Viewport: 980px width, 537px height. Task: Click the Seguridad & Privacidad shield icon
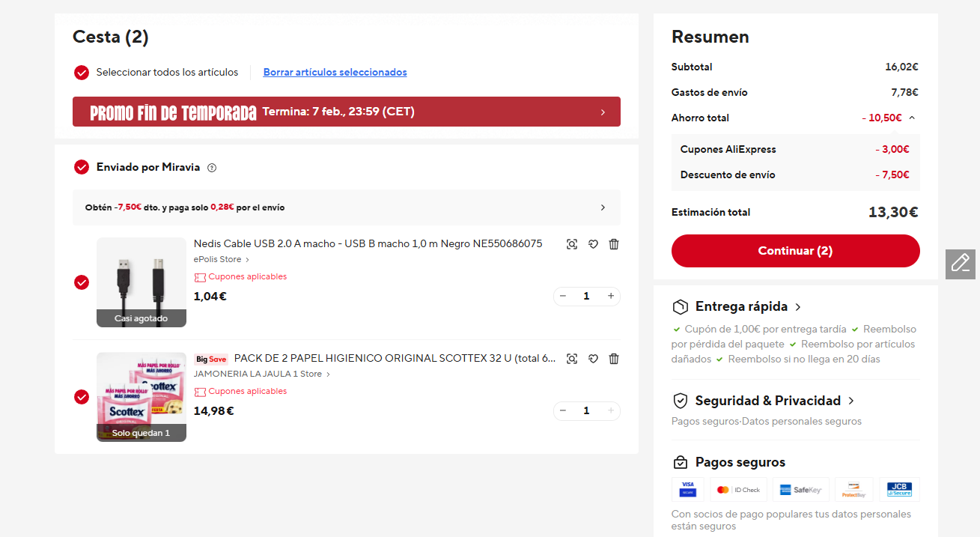(680, 401)
